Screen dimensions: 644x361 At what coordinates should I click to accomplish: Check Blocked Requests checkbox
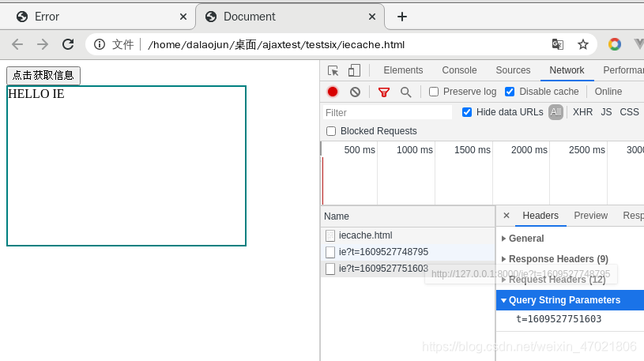click(x=330, y=131)
